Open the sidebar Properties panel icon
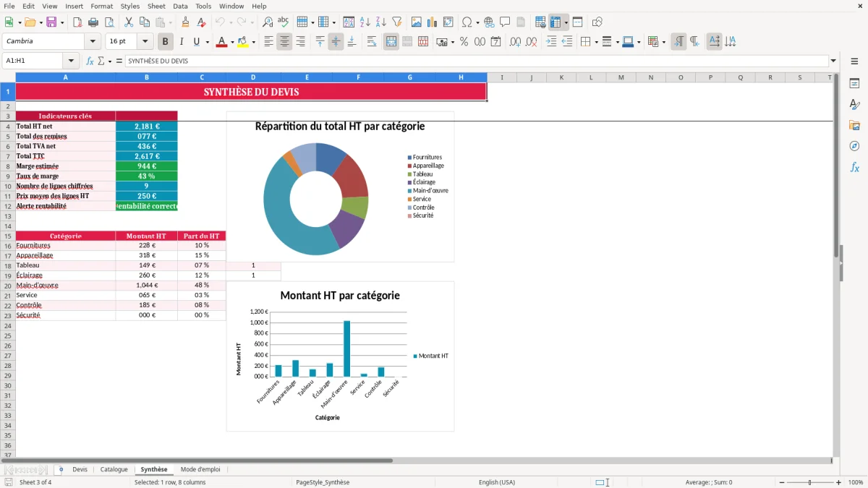Image resolution: width=868 pixels, height=488 pixels. coord(854,83)
